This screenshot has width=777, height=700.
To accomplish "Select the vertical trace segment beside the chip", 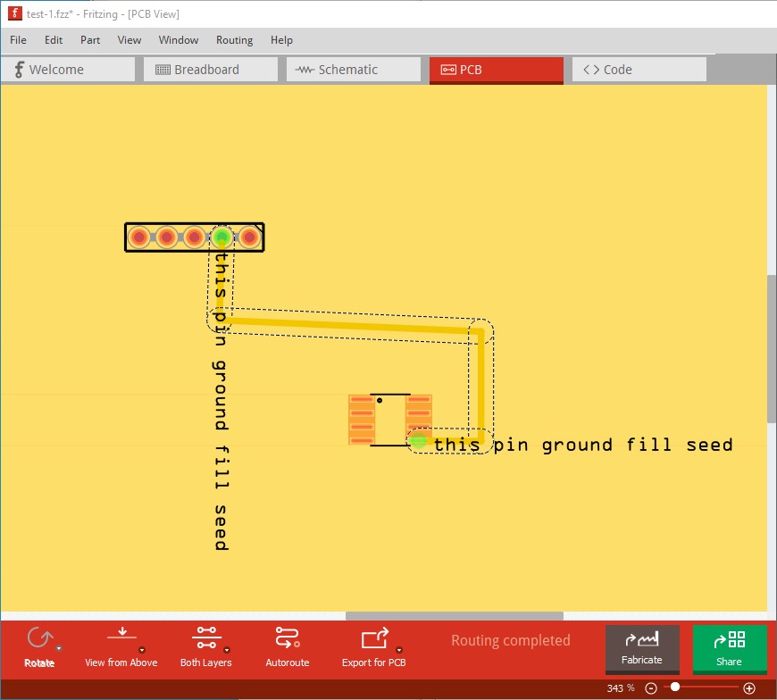I will tap(480, 387).
